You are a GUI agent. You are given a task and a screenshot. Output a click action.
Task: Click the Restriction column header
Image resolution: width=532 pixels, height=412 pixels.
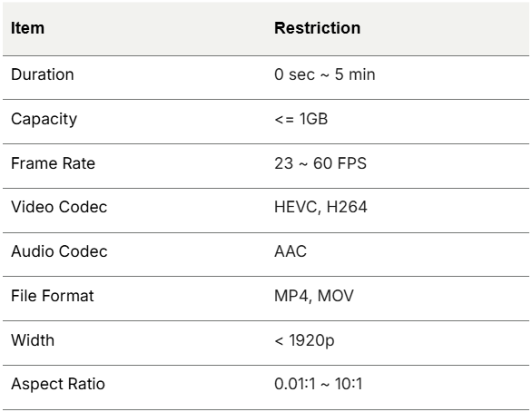click(317, 28)
